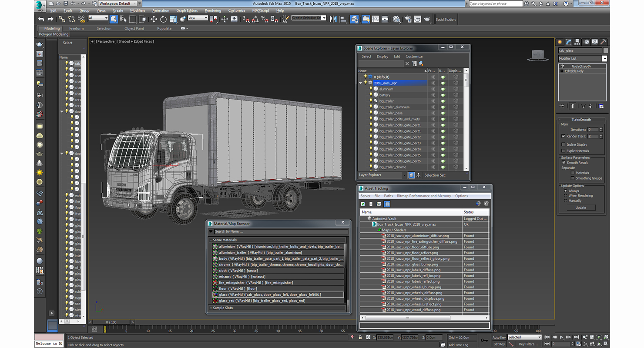Open the Material Editor icon
The image size is (644, 348).
pos(396,19)
